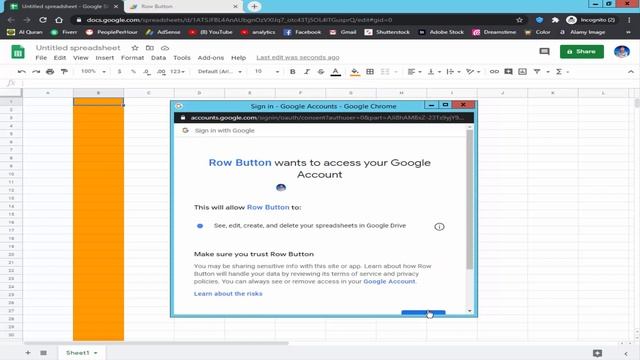Click the Move to folder icon
640x360 pixels.
coord(150,48)
